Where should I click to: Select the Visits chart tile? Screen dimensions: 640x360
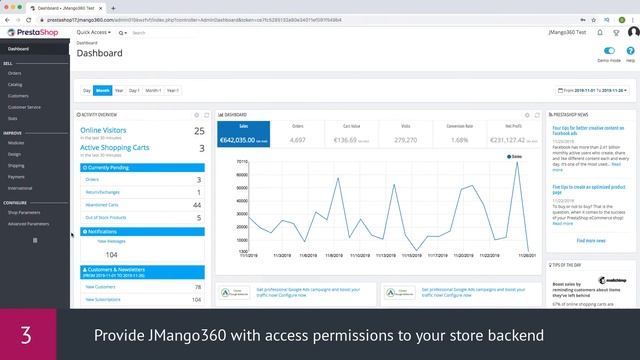coord(406,134)
